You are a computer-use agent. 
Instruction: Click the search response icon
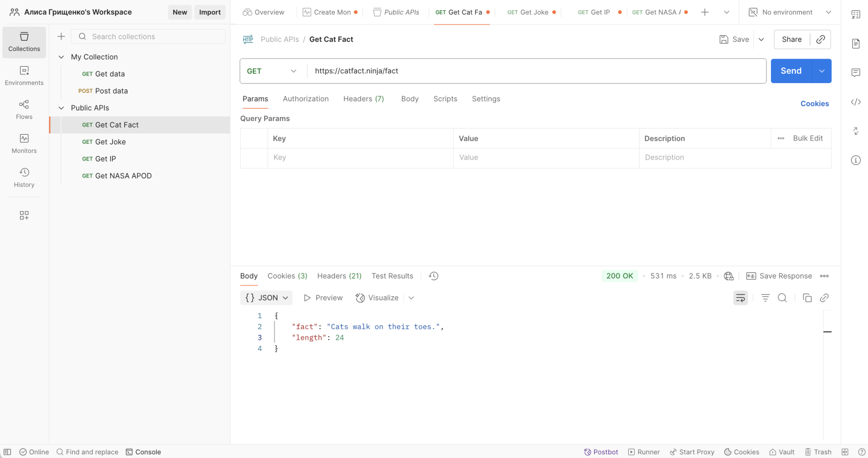[782, 297]
